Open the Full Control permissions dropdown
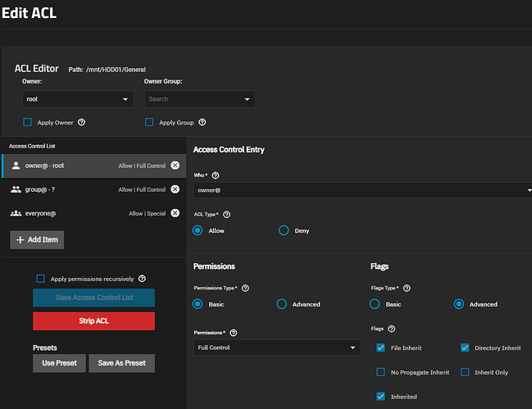This screenshot has width=532, height=409. point(277,348)
